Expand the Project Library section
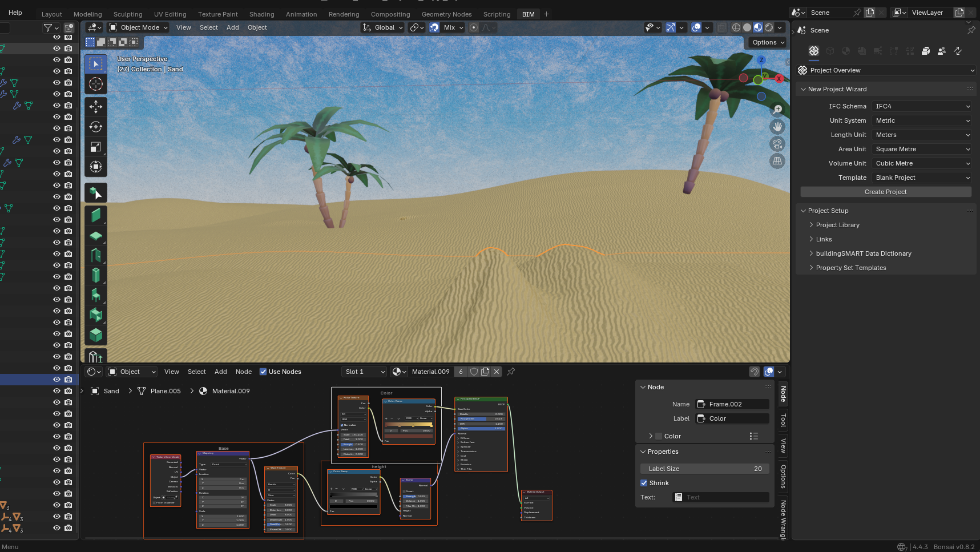Screen dimensions: 980x552 (837, 225)
